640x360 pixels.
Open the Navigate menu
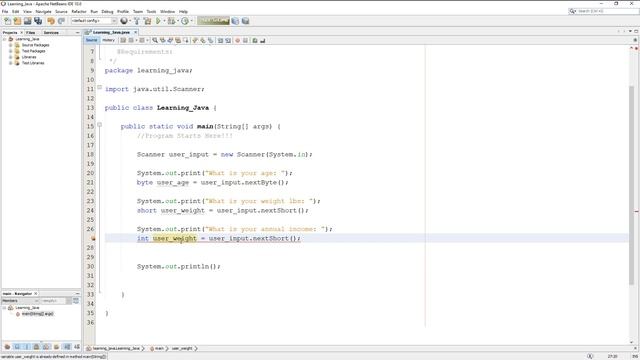click(x=43, y=12)
